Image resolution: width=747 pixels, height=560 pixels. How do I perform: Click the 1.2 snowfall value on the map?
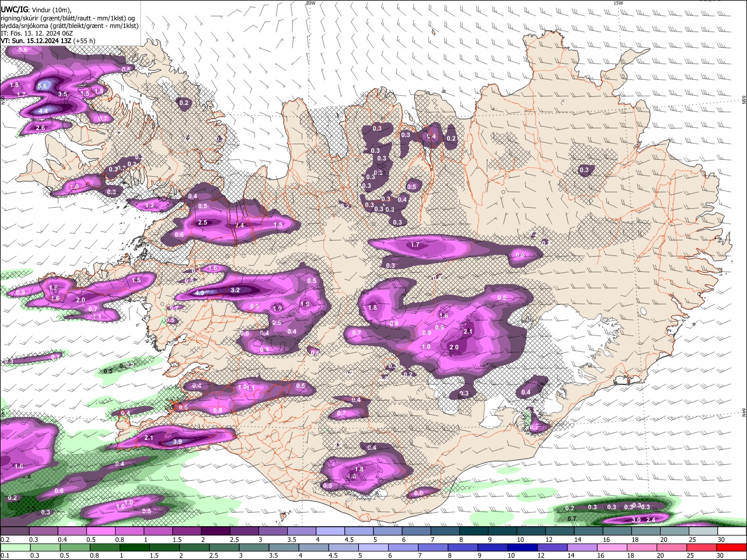tap(149, 205)
